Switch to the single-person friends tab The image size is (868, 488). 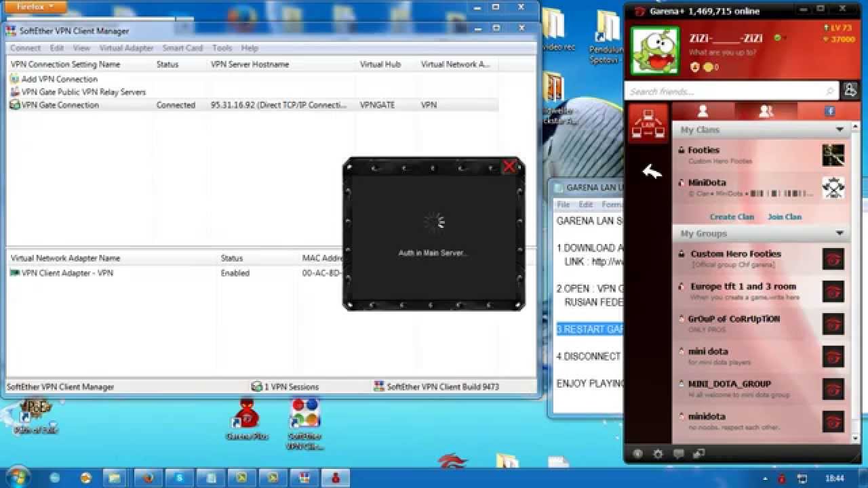[x=703, y=111]
